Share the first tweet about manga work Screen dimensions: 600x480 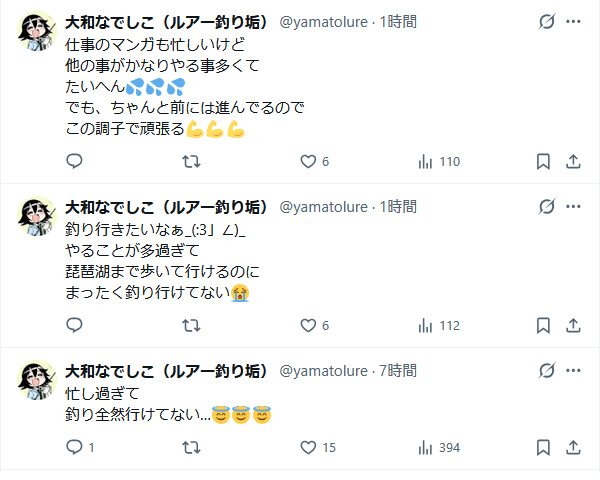point(573,161)
